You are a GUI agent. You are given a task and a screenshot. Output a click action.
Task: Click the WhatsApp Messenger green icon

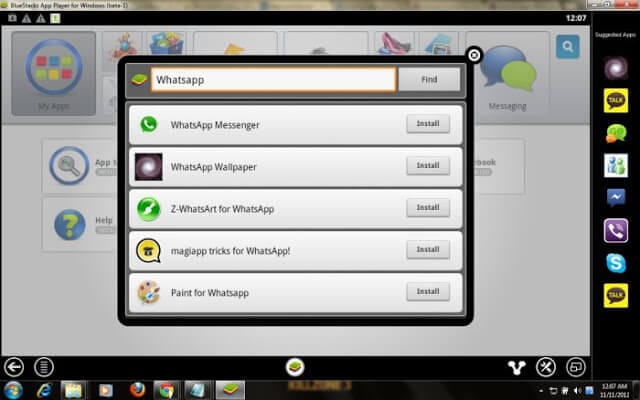coord(149,124)
